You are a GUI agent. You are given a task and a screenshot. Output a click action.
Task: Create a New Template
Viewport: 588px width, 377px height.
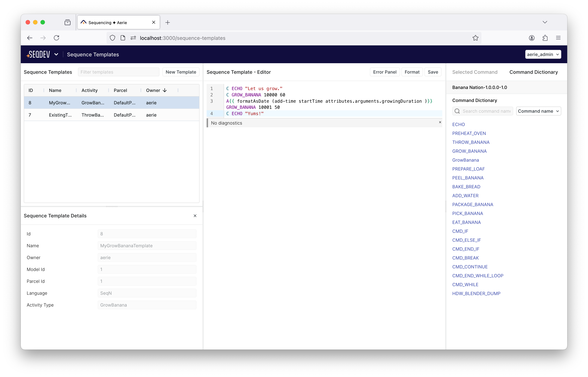click(x=181, y=72)
